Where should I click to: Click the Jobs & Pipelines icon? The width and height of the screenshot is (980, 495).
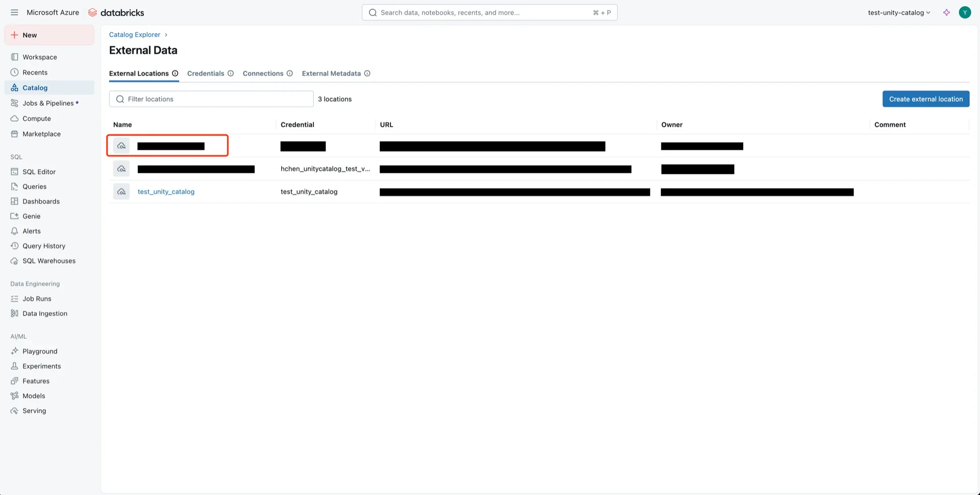click(x=14, y=103)
